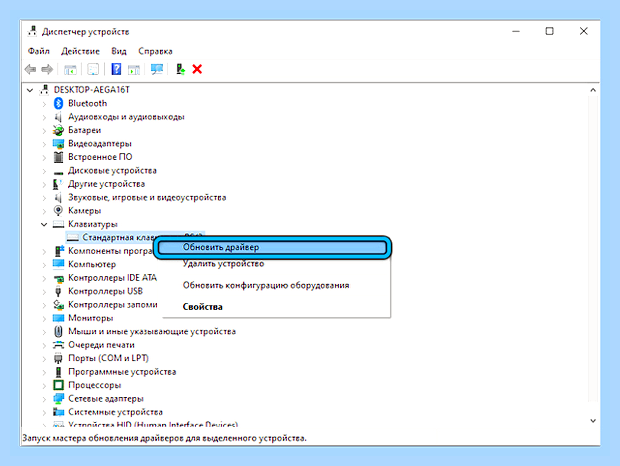This screenshot has height=466, width=620.
Task: Click the Компьютер category icon
Action: 59,264
